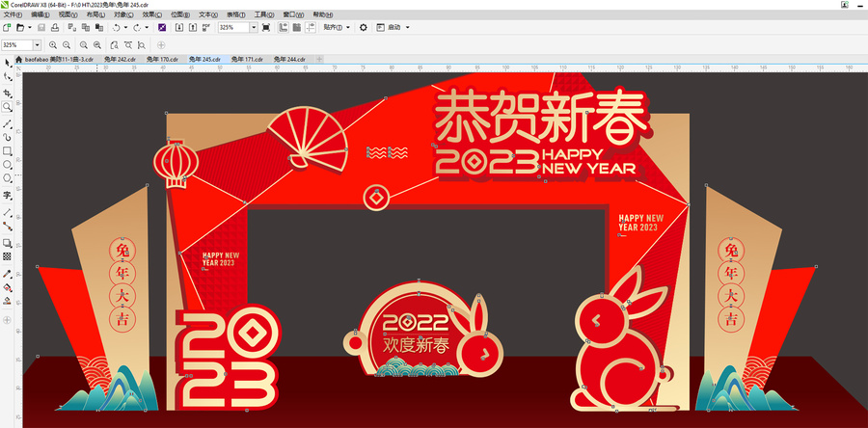
Task: Select the Rectangle tool
Action: (7, 151)
